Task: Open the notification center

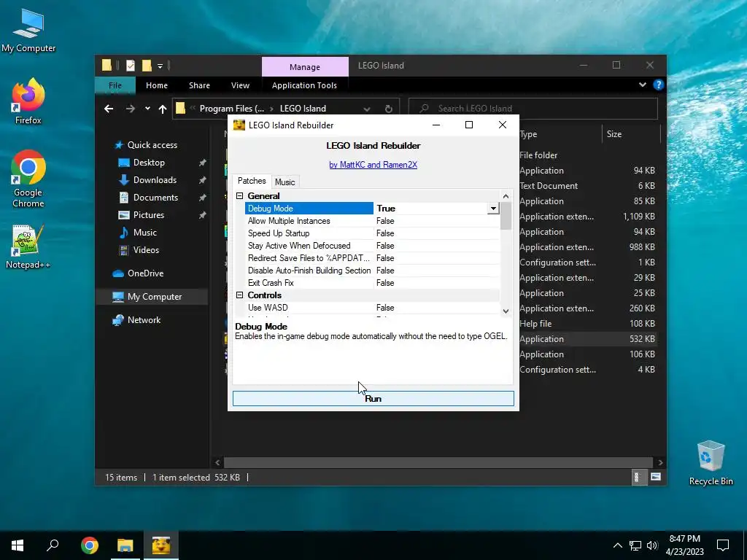Action: 723,545
